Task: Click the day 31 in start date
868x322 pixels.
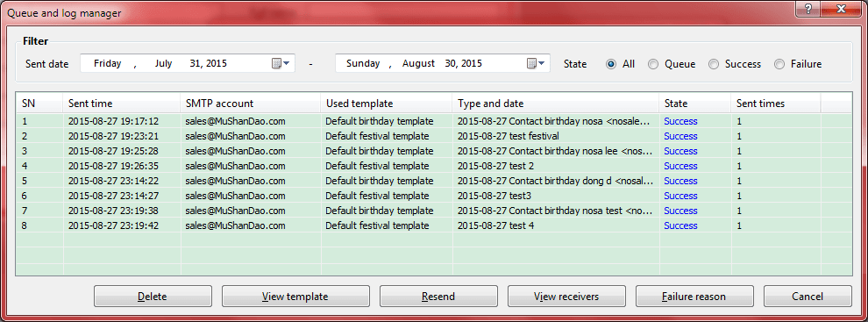Action: pyautogui.click(x=196, y=63)
